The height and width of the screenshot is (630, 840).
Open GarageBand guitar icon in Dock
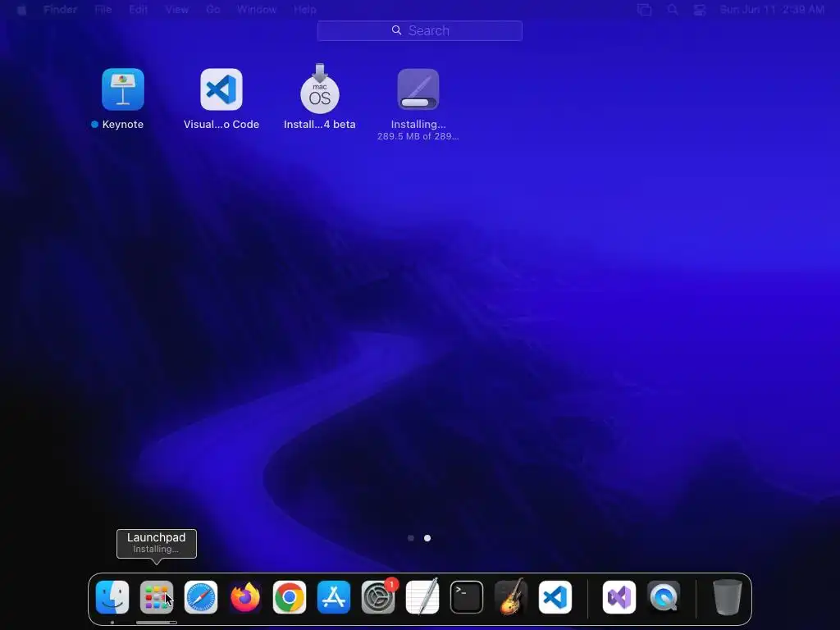[511, 597]
